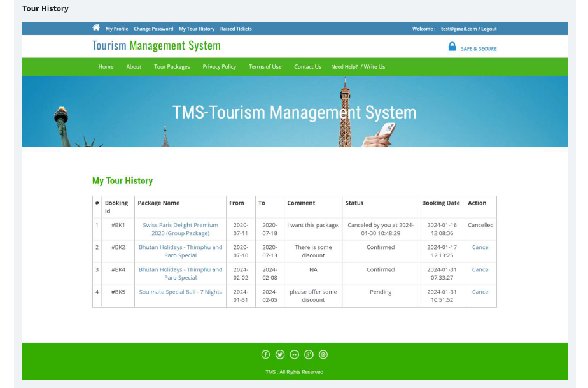
Task: Click the home icon in top bar
Action: (96, 27)
